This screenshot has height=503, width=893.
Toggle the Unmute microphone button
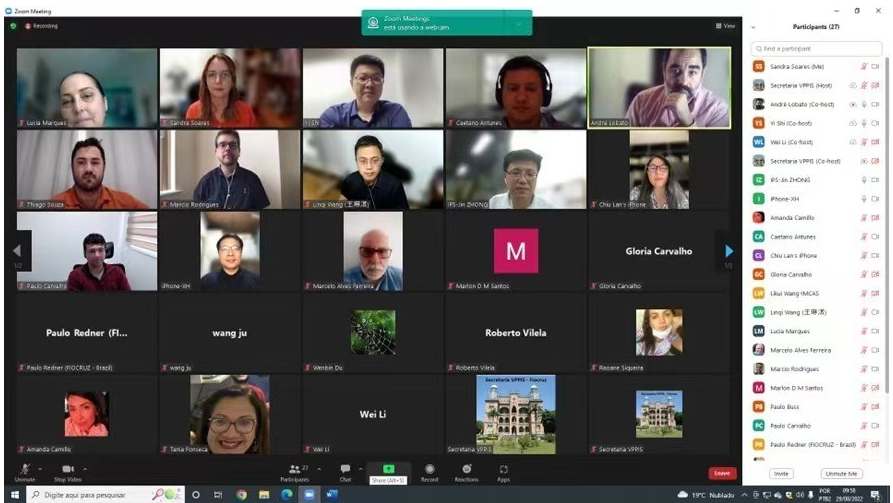[25, 469]
